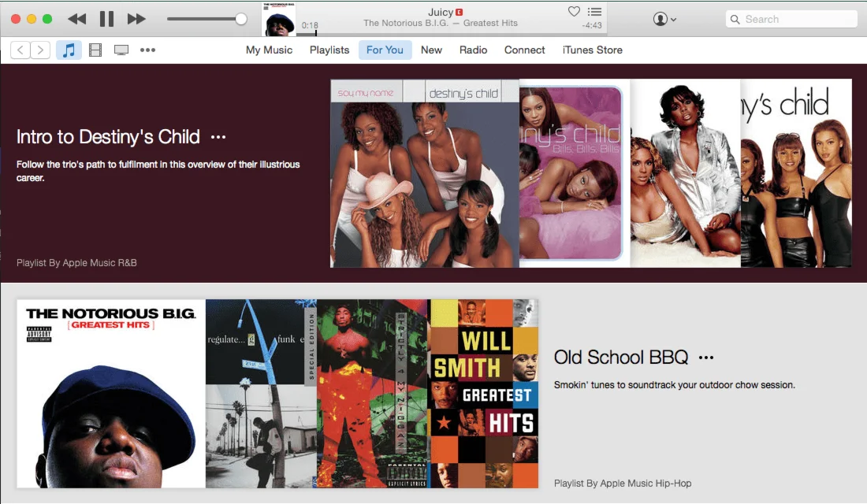Viewport: 867px width, 504px height.
Task: Skip to next track with fast-forward
Action: pyautogui.click(x=136, y=19)
